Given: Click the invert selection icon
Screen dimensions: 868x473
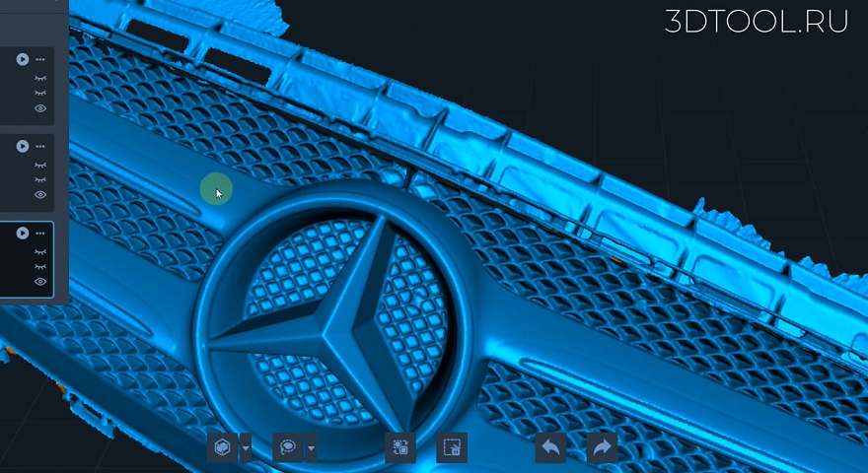Looking at the screenshot, I should pos(400,447).
